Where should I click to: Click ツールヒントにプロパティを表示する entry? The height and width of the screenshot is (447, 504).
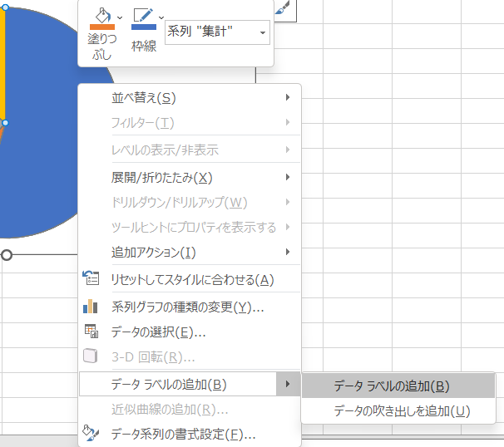click(190, 228)
